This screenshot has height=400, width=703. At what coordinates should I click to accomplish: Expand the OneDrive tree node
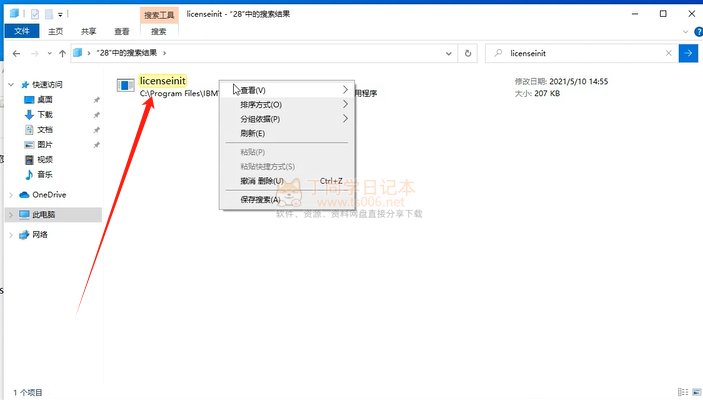tap(11, 195)
